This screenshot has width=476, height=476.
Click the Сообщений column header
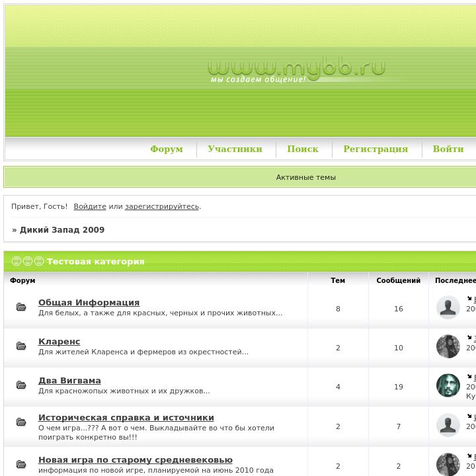click(398, 280)
